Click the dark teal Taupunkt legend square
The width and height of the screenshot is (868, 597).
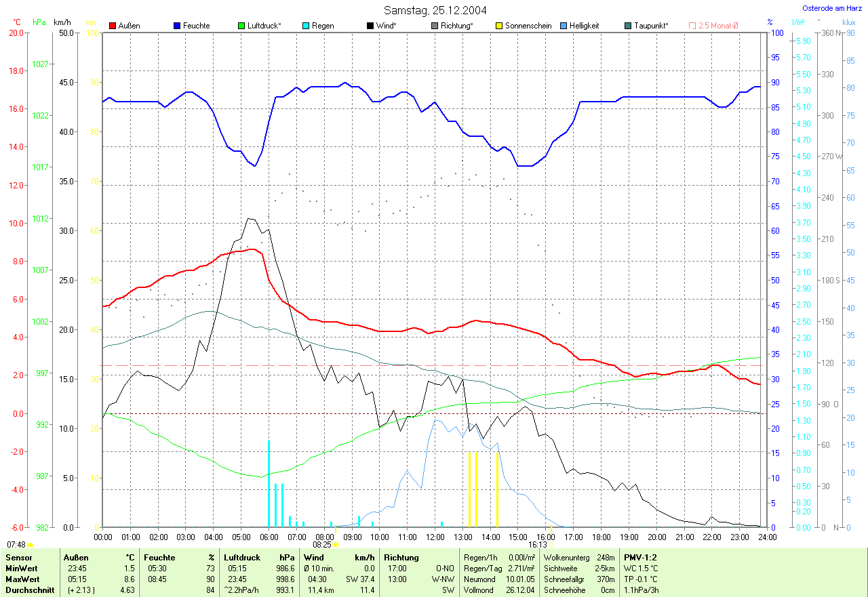click(x=628, y=26)
